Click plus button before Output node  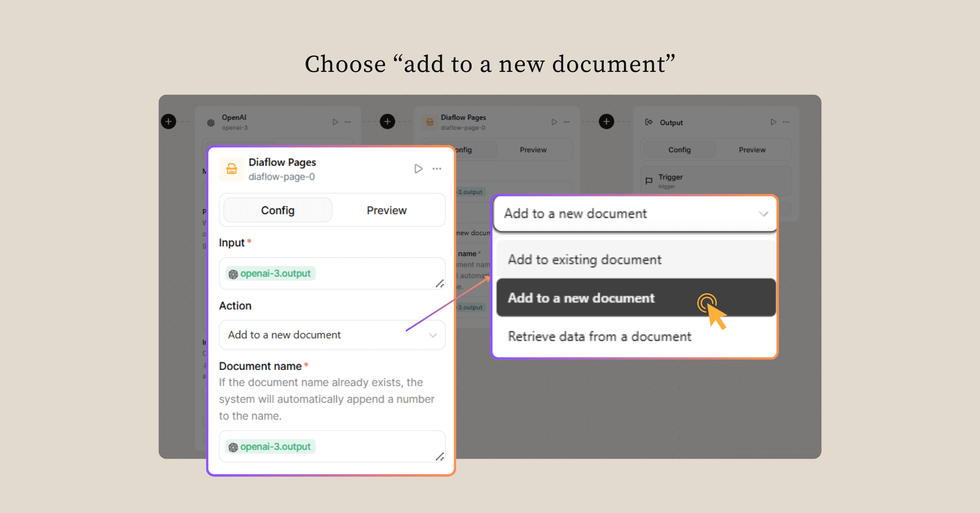(x=606, y=121)
